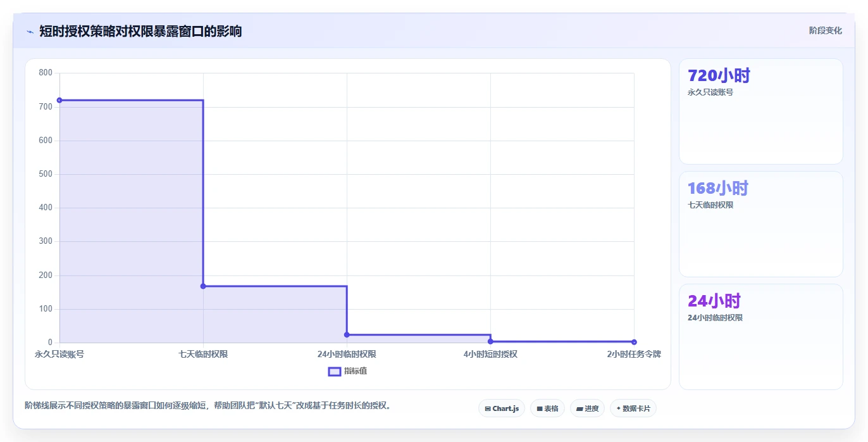Select the 表格 tag

click(547, 408)
